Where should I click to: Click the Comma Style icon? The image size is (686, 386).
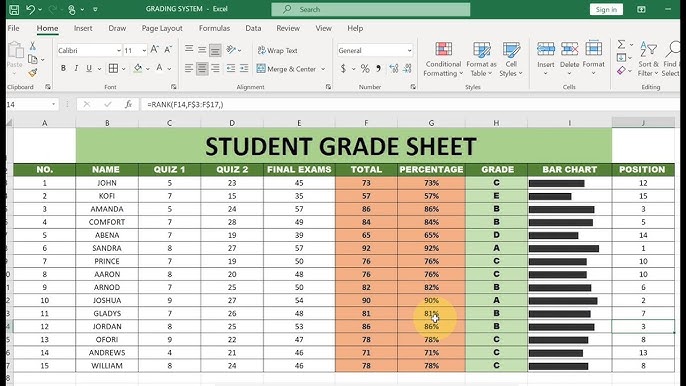tap(378, 68)
